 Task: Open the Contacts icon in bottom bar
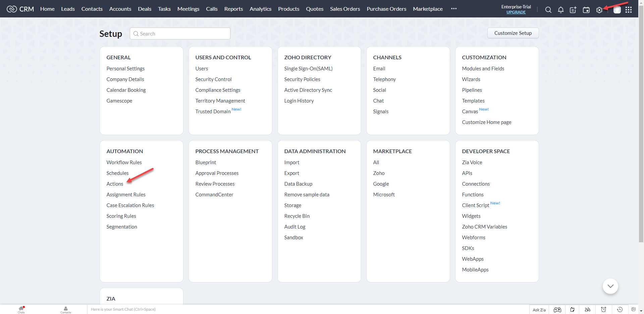(x=66, y=310)
